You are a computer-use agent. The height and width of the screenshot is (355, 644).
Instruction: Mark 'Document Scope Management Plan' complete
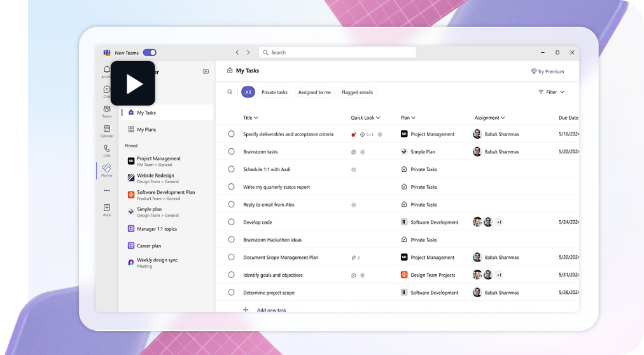[231, 257]
